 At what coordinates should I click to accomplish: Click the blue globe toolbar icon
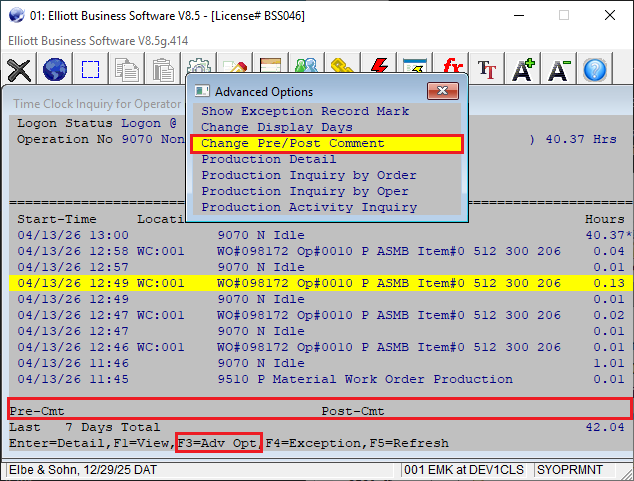pos(55,70)
